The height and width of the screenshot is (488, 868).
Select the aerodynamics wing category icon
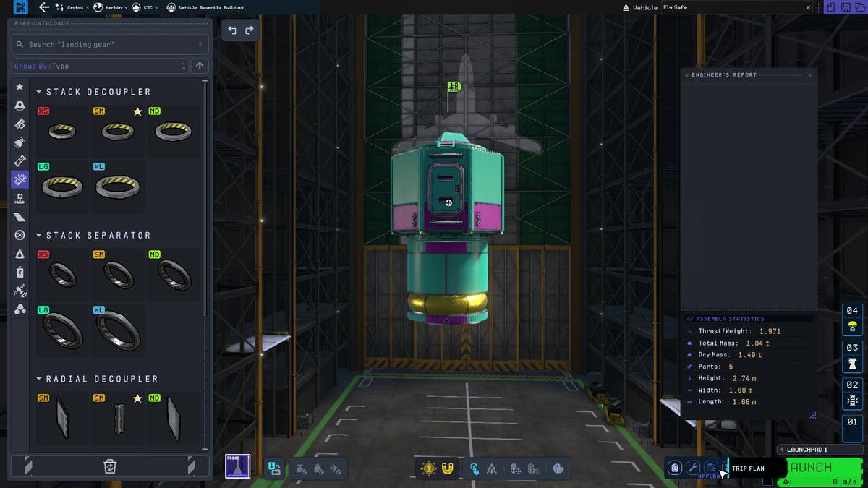tap(20, 217)
